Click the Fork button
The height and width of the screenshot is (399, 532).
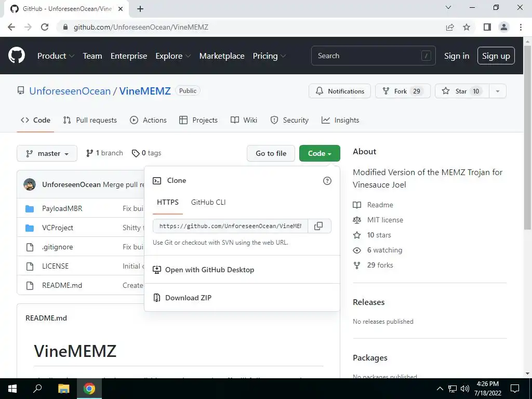[x=403, y=91]
